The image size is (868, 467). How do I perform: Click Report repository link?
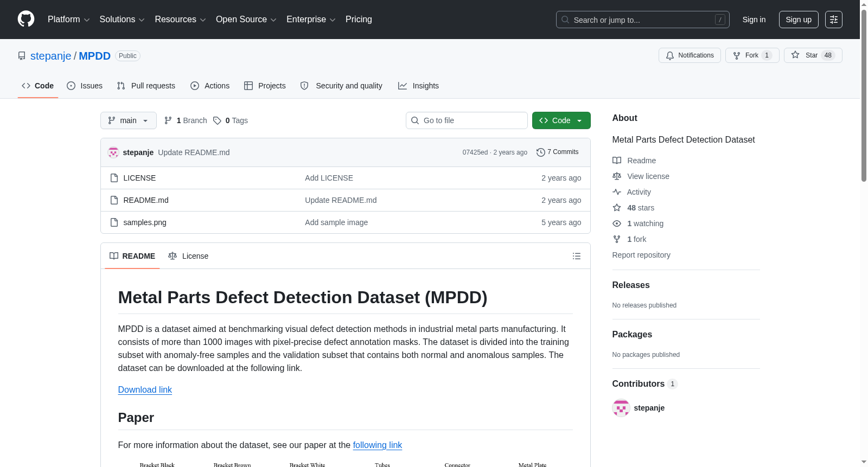(641, 255)
